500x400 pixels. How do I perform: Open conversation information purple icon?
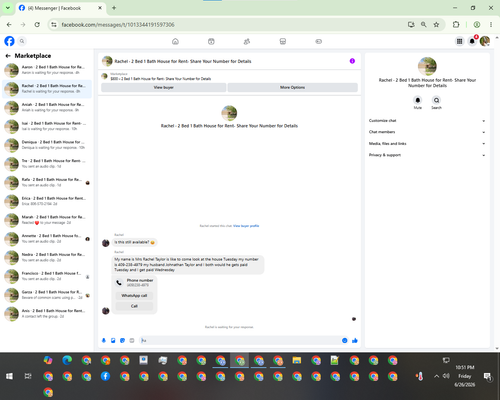coord(352,61)
